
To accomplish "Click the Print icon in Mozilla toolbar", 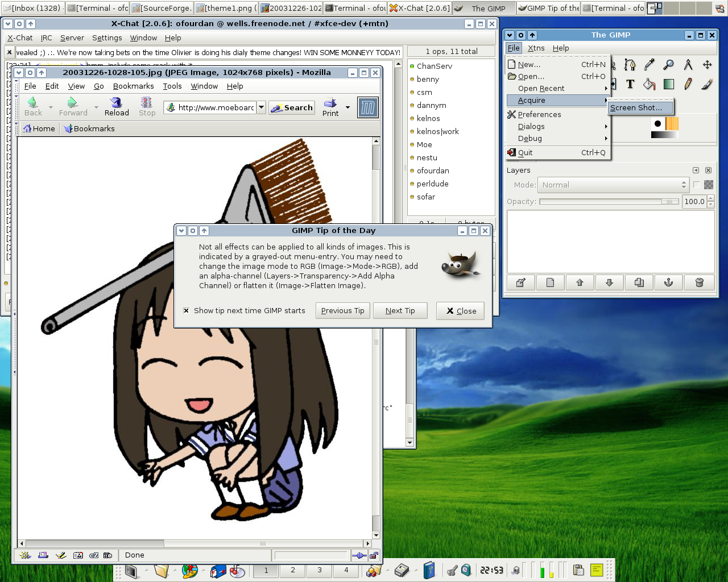I will (x=330, y=106).
